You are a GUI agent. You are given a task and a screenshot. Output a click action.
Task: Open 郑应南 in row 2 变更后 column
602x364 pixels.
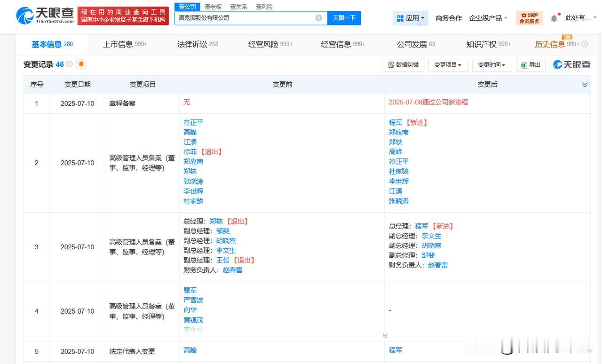pos(399,132)
